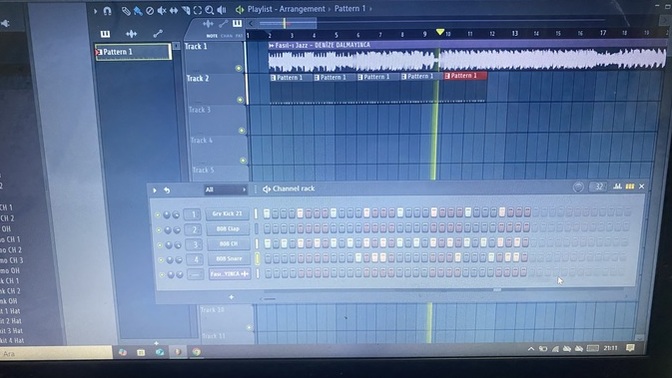Open the 808 Clap channel button
The height and width of the screenshot is (378, 672).
(228, 229)
